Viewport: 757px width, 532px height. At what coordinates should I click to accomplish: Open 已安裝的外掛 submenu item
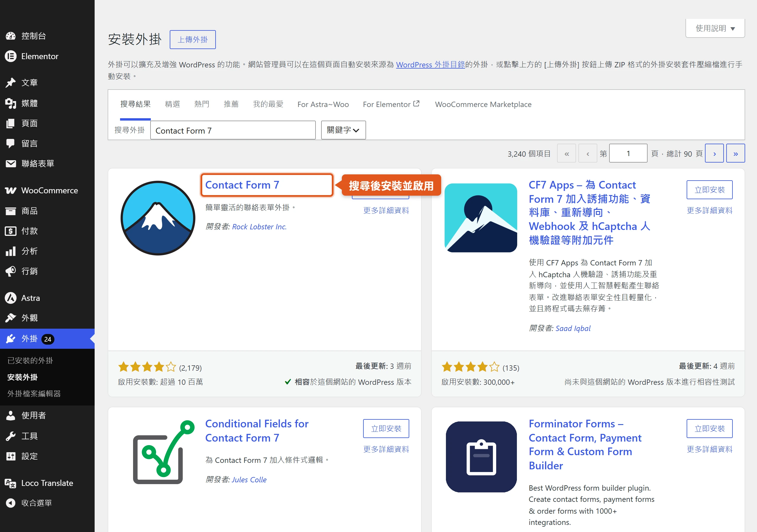click(x=30, y=360)
